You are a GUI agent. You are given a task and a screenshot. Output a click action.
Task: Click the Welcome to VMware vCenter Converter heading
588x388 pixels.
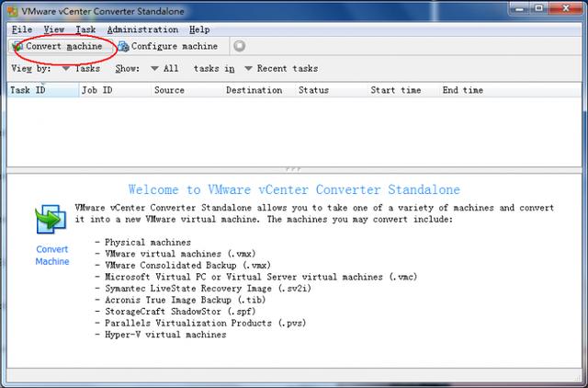pyautogui.click(x=294, y=189)
